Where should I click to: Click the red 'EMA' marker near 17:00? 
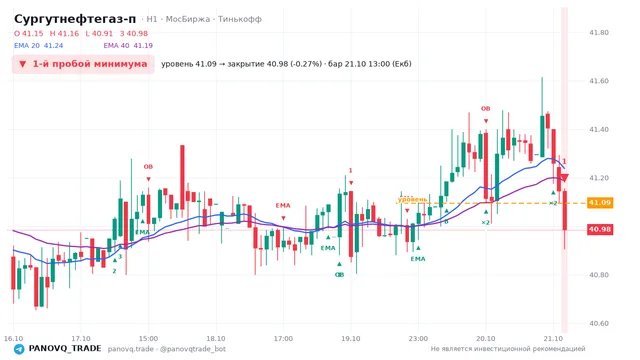(283, 206)
